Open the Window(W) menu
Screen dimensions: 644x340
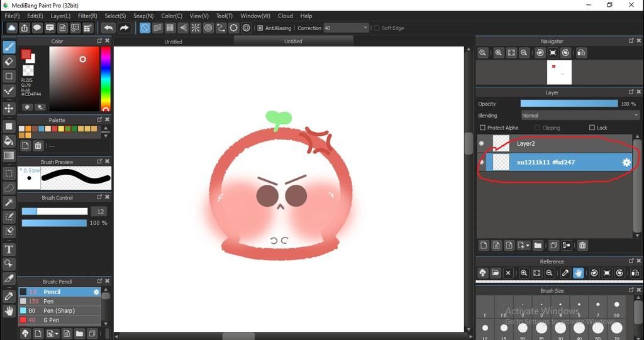[x=255, y=16]
